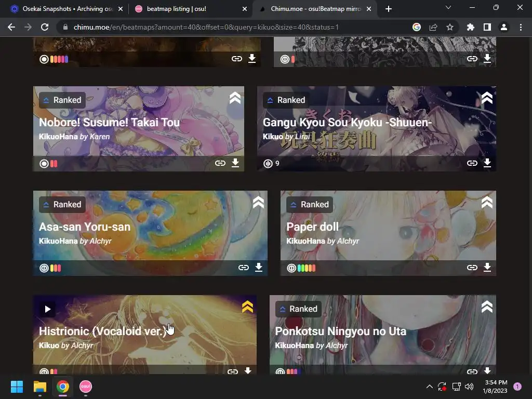Download the top-right partially visible beatmap
Screen dimensions: 532x399
487,58
